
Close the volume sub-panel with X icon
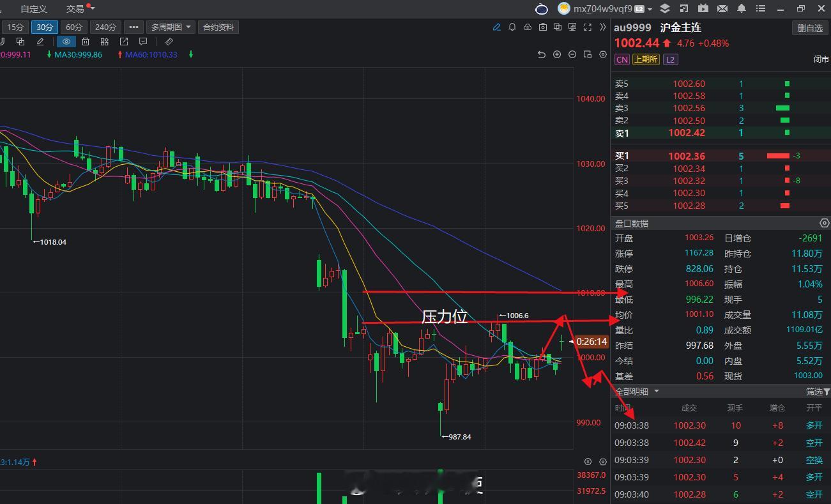(x=588, y=461)
